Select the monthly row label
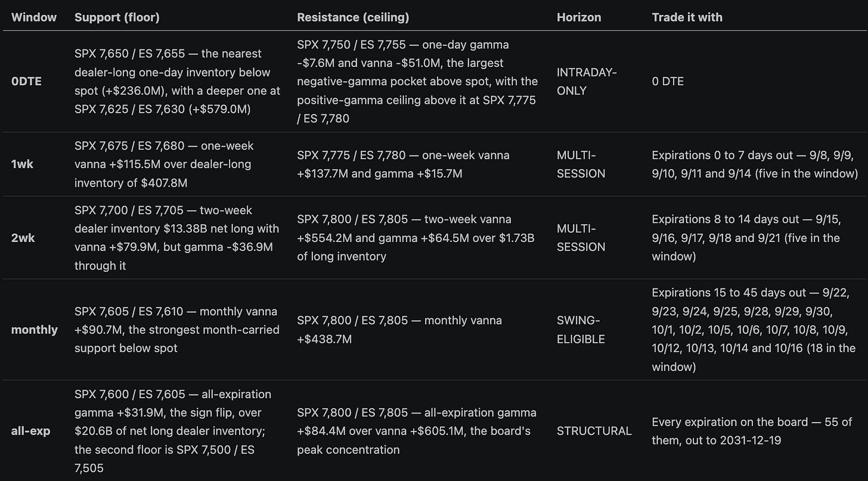The image size is (868, 481). (35, 330)
